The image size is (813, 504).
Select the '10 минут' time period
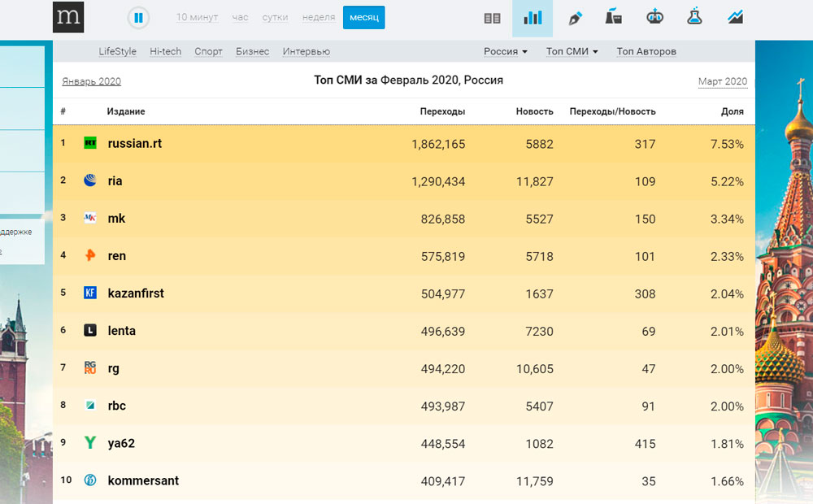pyautogui.click(x=198, y=17)
